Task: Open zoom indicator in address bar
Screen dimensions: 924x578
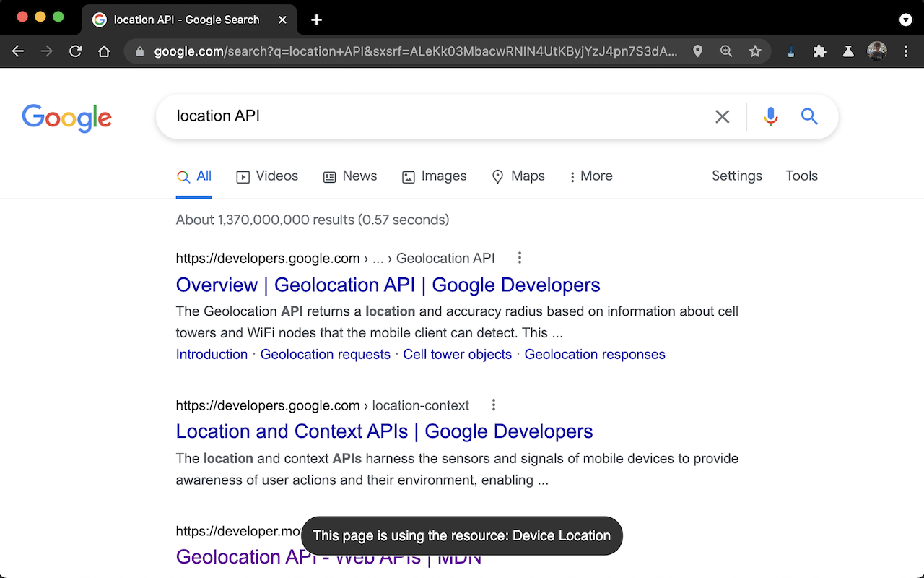Action: click(x=726, y=51)
